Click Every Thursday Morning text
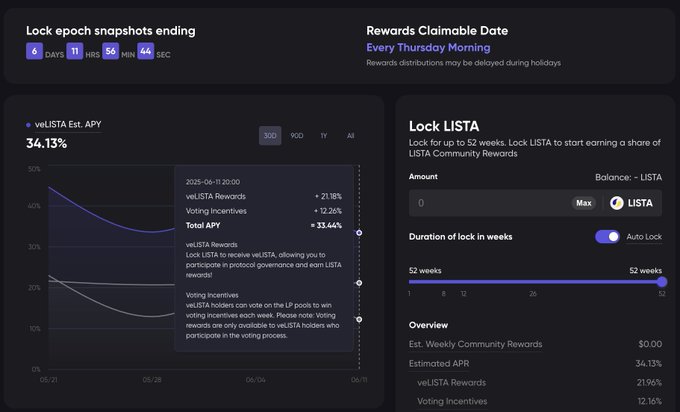The width and height of the screenshot is (680, 412). pyautogui.click(x=428, y=48)
